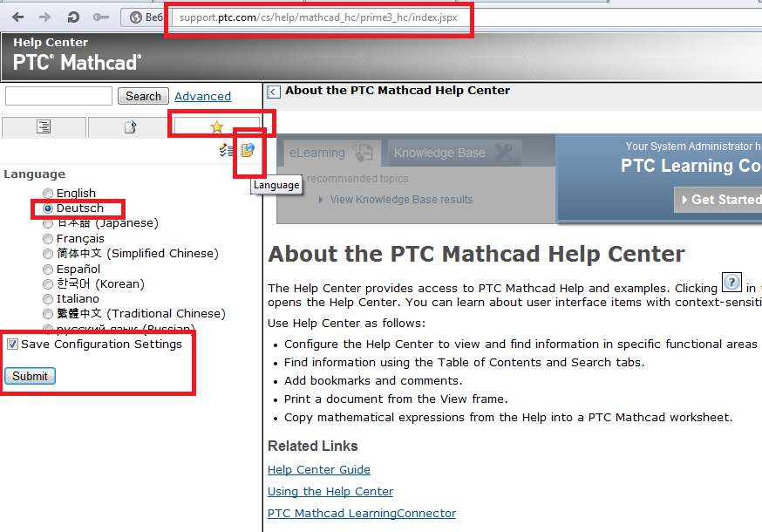This screenshot has width=762, height=532.
Task: Click the 'Language' panel heading text
Action: point(35,174)
